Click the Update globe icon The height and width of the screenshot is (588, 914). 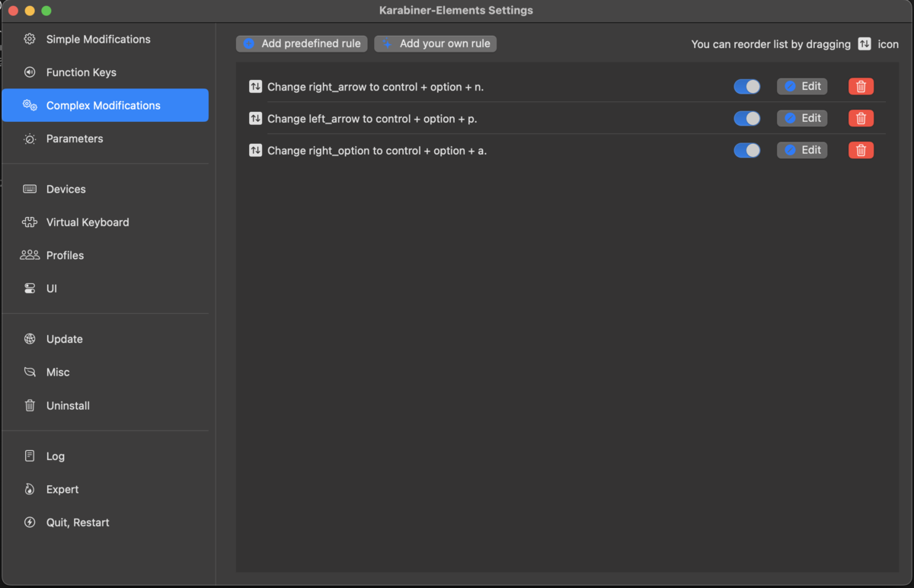coord(30,339)
